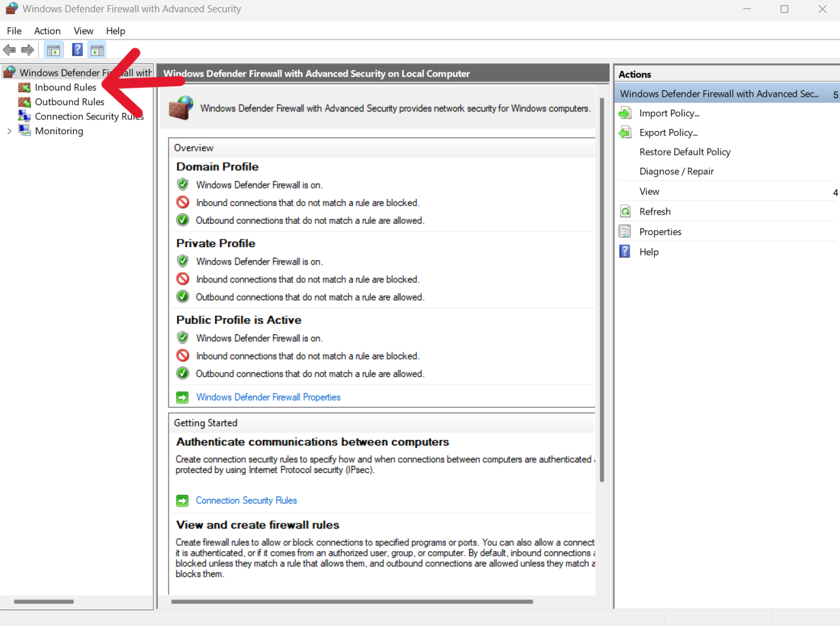Select Connection Security Rules label in tree
The width and height of the screenshot is (840, 626).
(x=89, y=116)
